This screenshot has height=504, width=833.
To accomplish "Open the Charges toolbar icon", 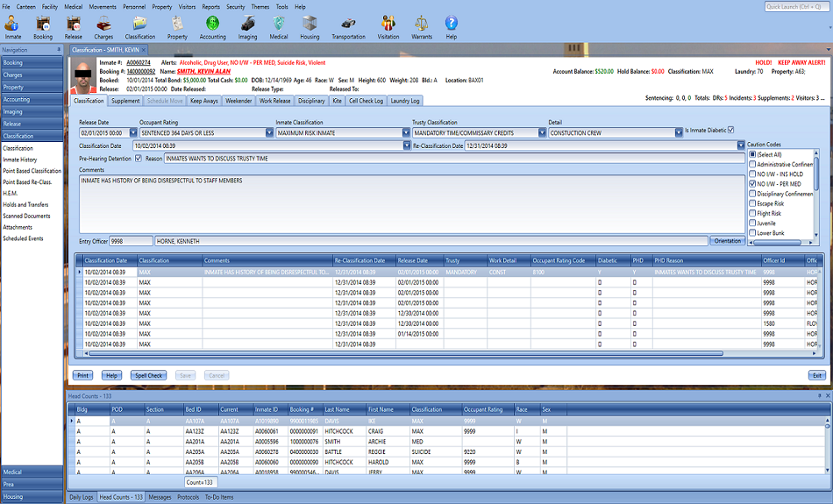I will tap(103, 25).
